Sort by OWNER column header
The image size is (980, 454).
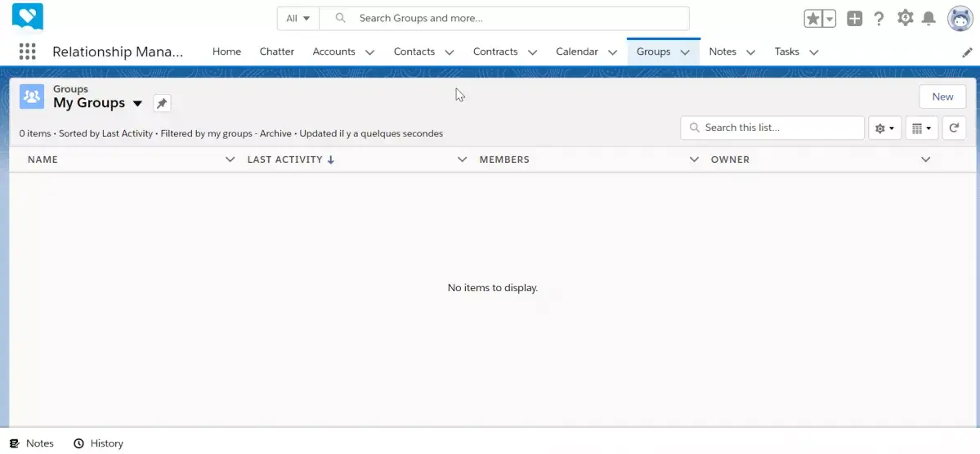point(730,160)
